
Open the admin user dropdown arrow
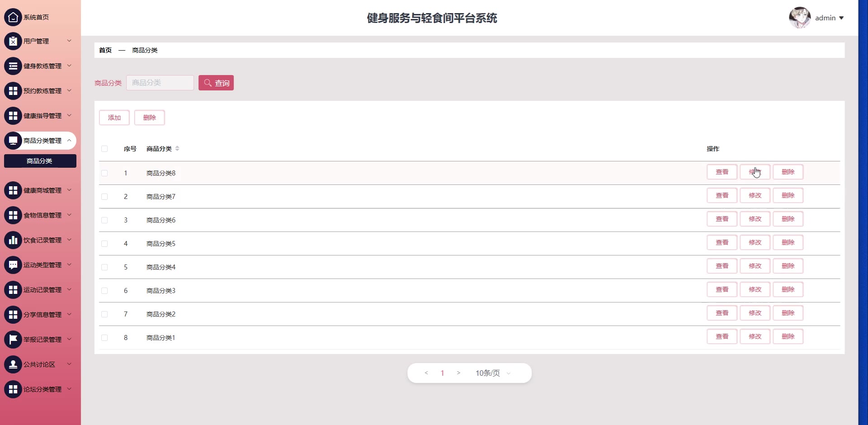pos(841,18)
